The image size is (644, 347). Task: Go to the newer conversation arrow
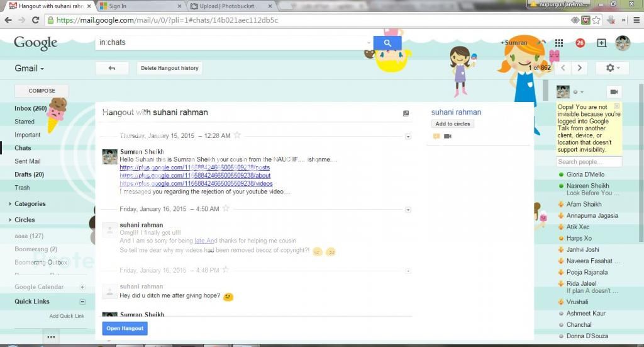point(563,68)
